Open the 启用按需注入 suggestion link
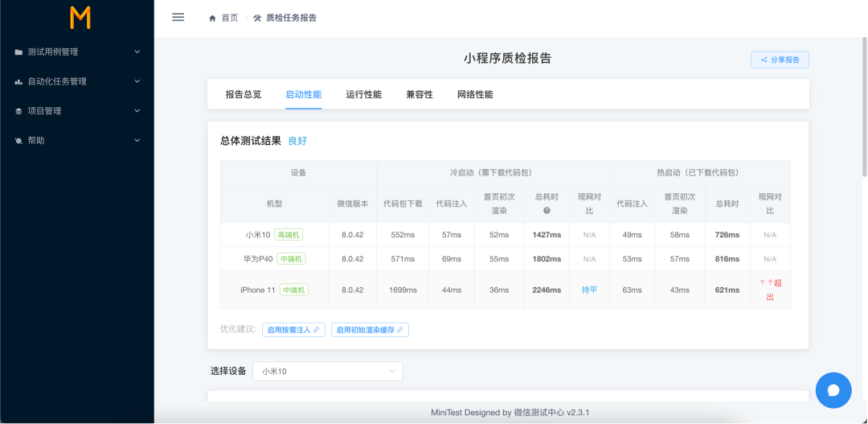 (294, 330)
